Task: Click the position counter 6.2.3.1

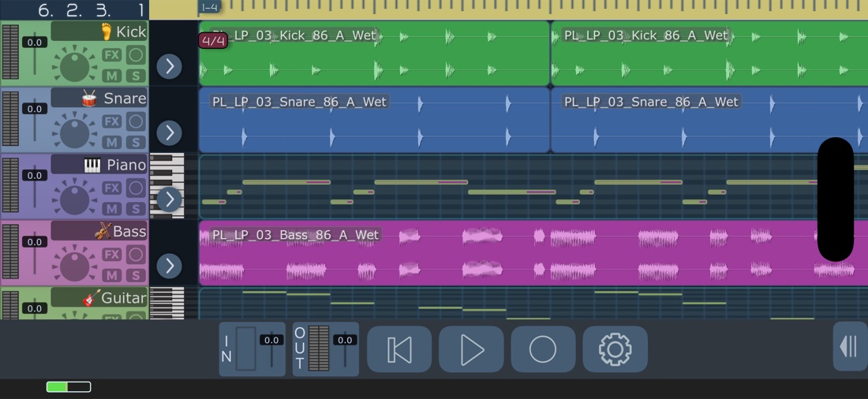Action: [x=92, y=10]
